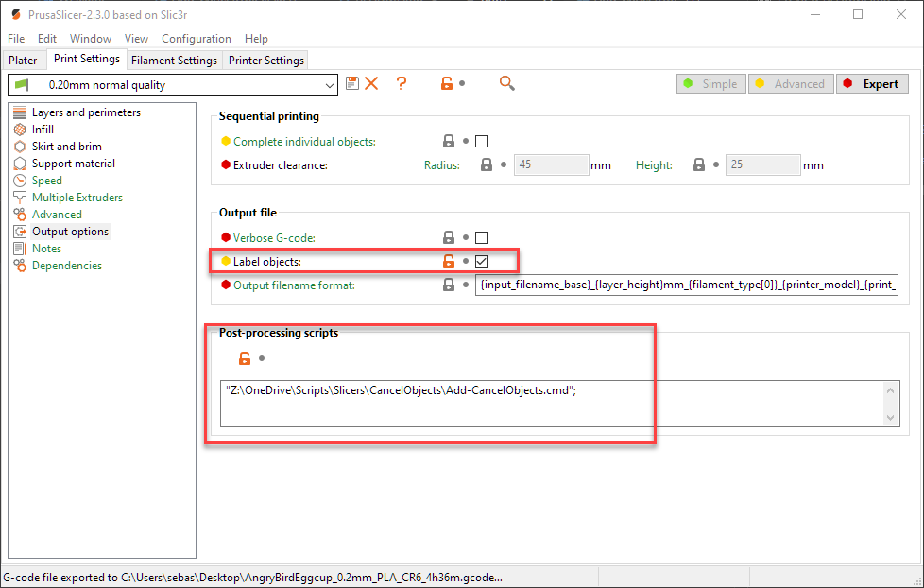
Task: Switch to Advanced mode button
Action: point(791,84)
